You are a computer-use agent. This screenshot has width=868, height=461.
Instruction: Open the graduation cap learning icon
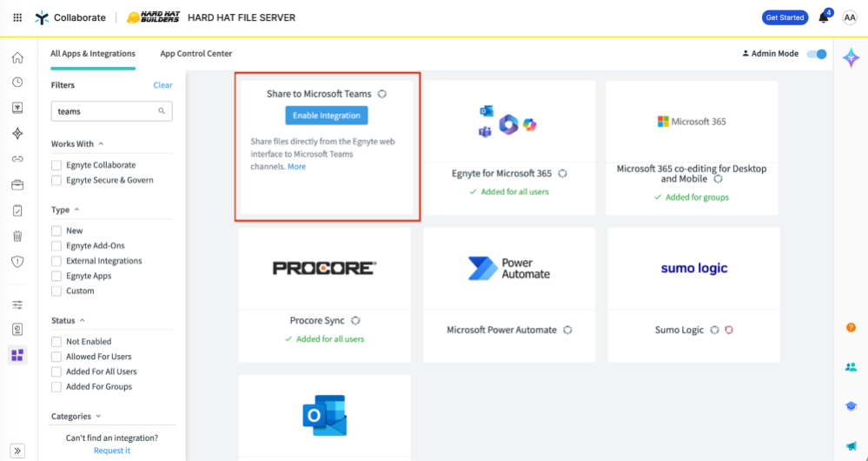(x=851, y=406)
